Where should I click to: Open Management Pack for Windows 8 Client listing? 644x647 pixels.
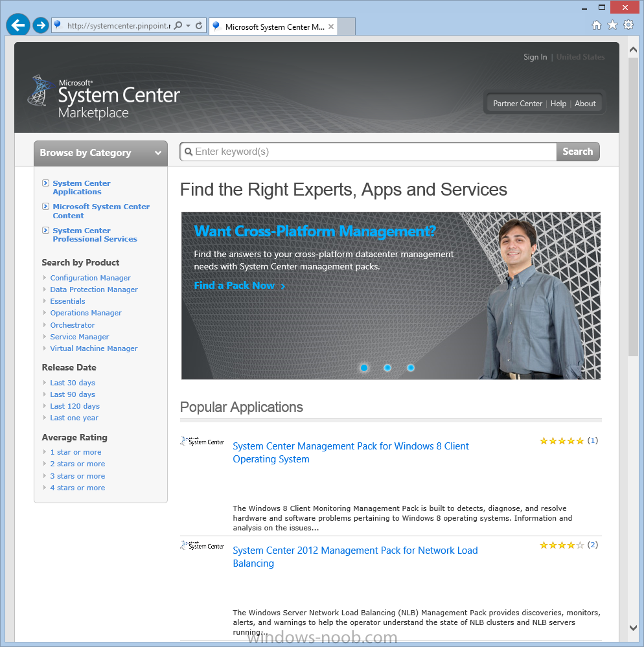tap(351, 453)
